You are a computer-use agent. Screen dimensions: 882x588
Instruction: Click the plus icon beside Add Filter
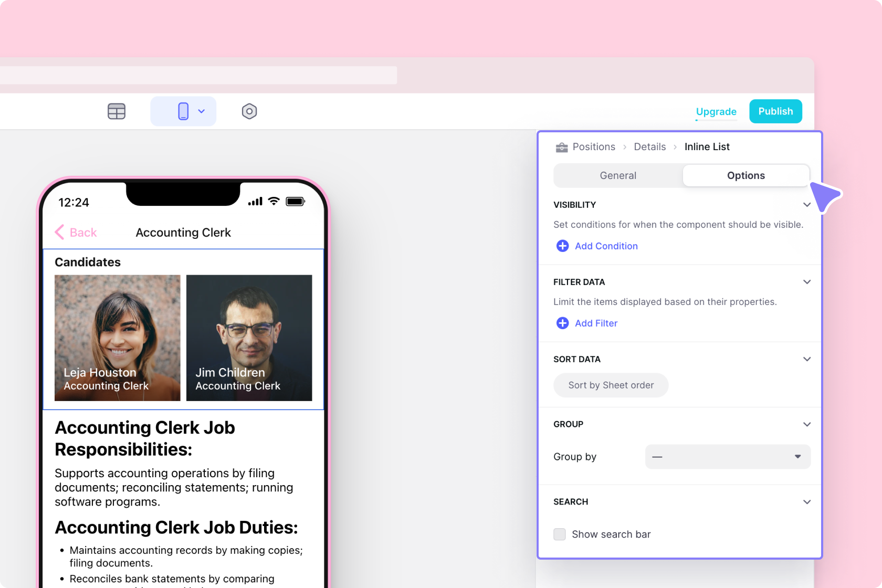tap(562, 323)
